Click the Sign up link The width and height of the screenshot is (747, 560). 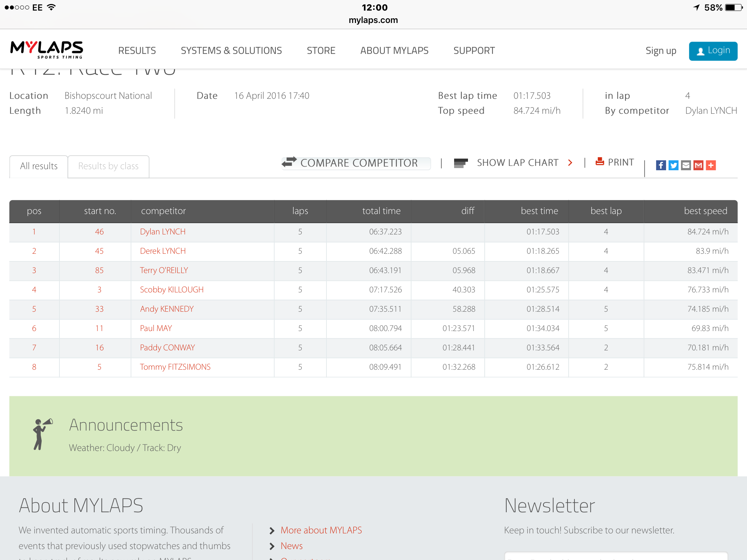click(661, 51)
